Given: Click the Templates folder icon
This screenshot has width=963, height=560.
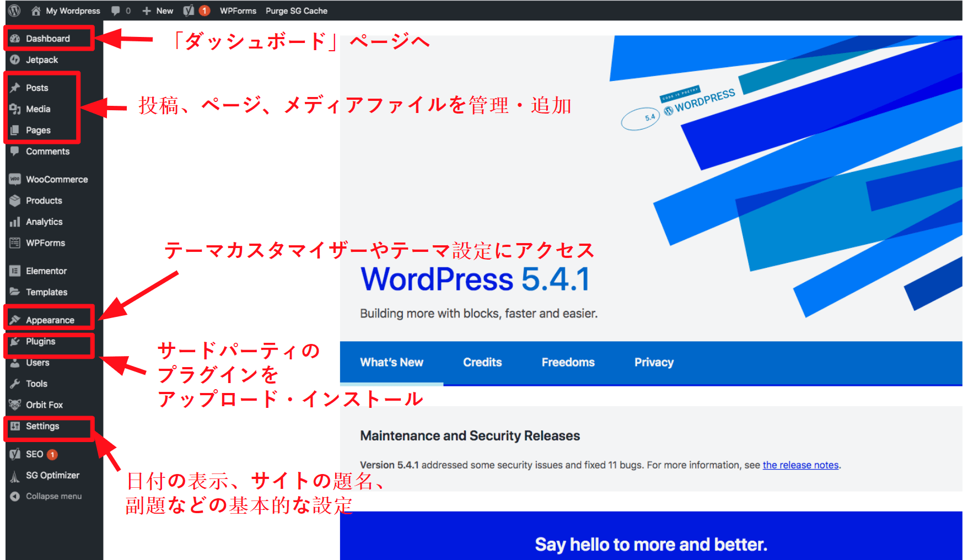Looking at the screenshot, I should point(15,292).
